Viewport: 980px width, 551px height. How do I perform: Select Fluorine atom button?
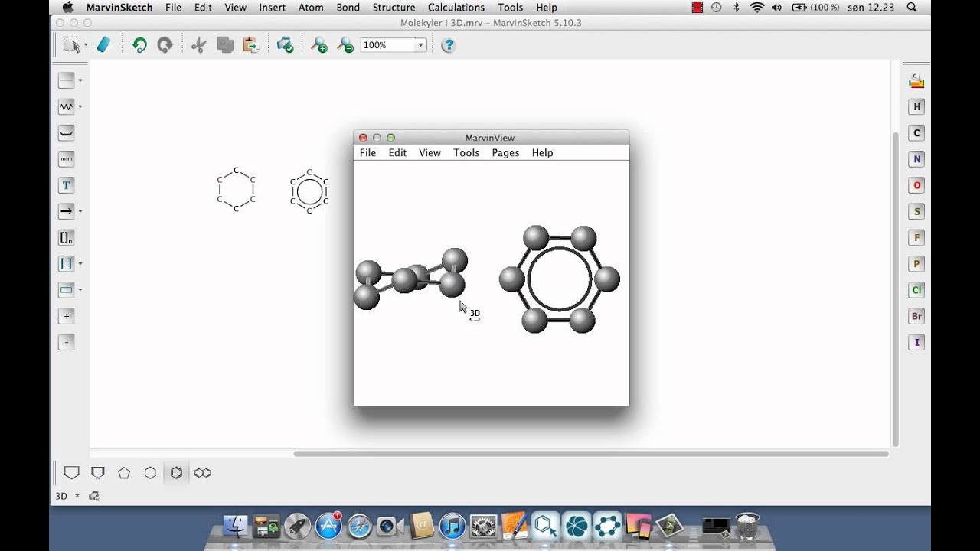[x=916, y=237]
